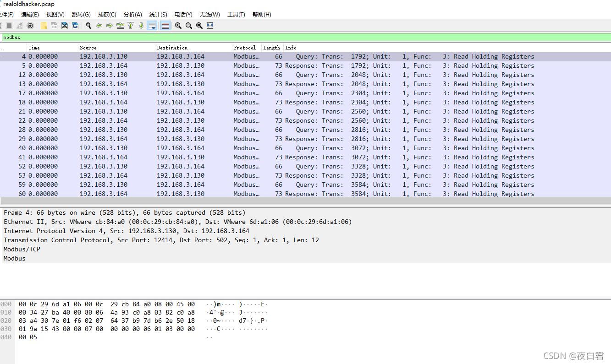Select packet 52 with Trans 3328

coord(305,166)
